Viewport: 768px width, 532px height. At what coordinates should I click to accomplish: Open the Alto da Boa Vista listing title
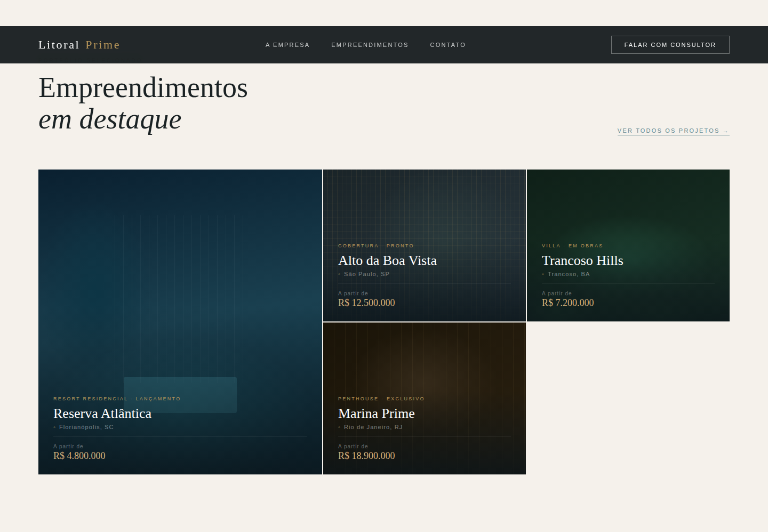[387, 261]
